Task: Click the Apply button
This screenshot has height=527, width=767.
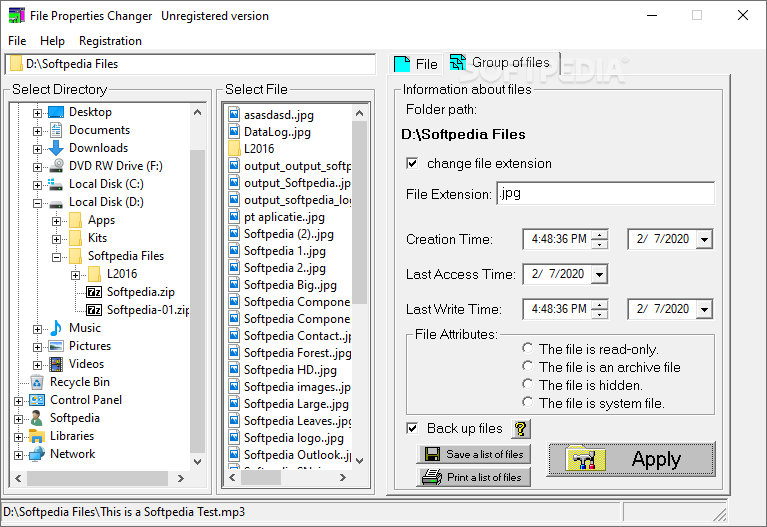Action: tap(631, 459)
